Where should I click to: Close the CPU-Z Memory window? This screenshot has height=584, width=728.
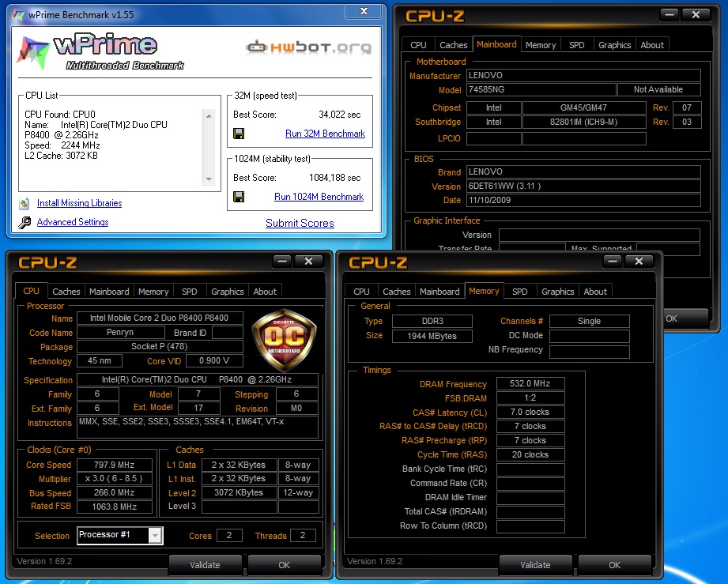point(639,262)
